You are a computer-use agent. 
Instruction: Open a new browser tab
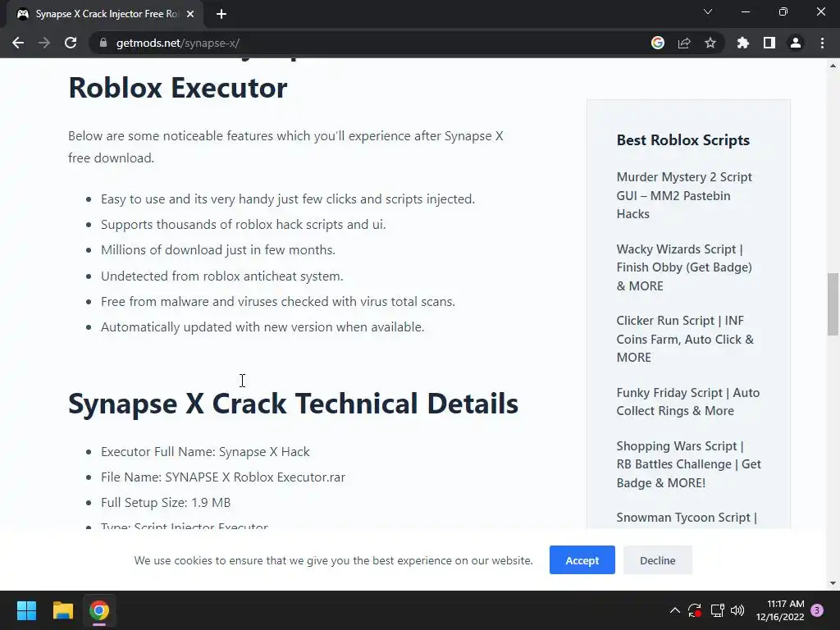(221, 14)
